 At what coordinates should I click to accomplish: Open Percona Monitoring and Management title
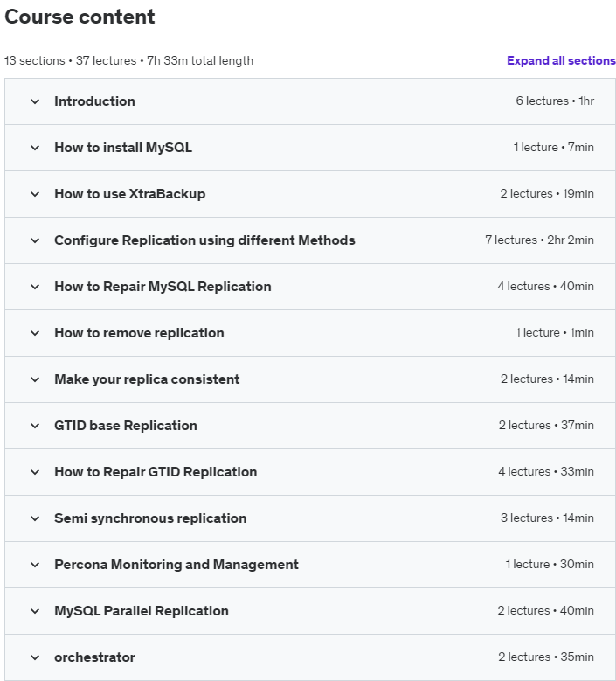[176, 565]
